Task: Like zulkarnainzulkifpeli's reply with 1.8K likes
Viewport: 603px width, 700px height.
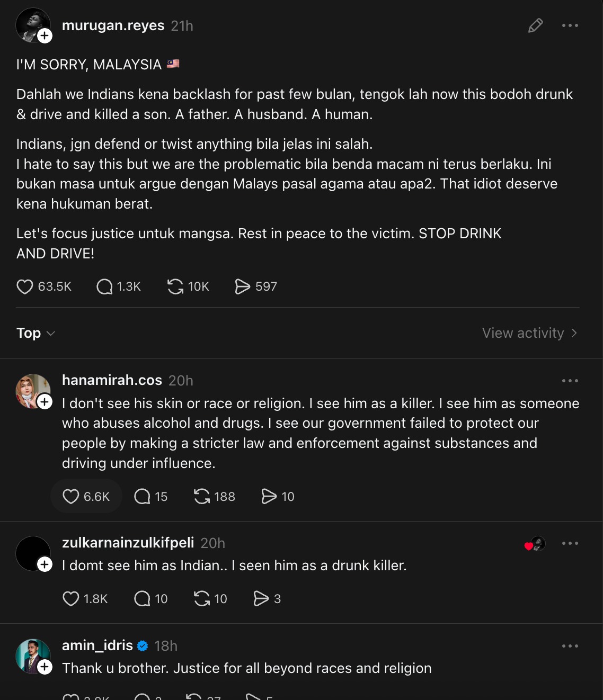Action: pos(71,598)
